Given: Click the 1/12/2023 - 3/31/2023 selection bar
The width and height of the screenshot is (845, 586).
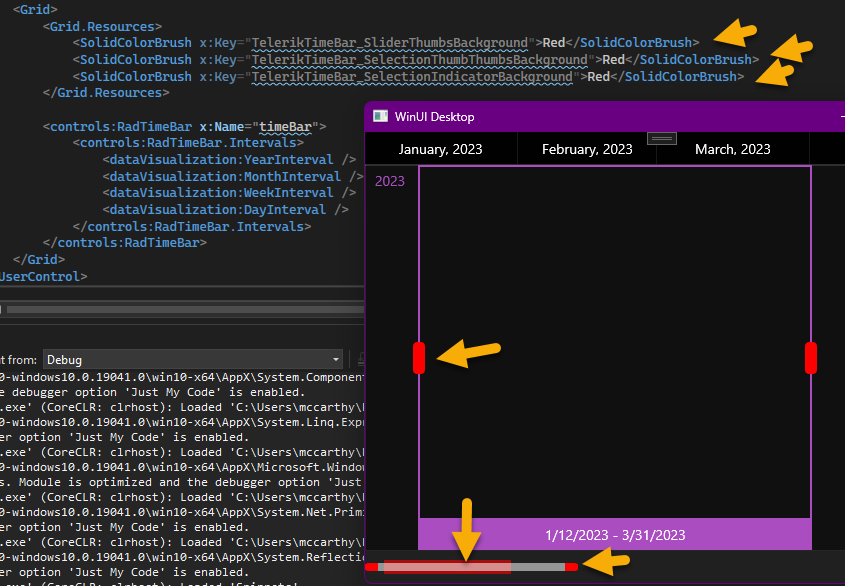Looking at the screenshot, I should pos(615,535).
